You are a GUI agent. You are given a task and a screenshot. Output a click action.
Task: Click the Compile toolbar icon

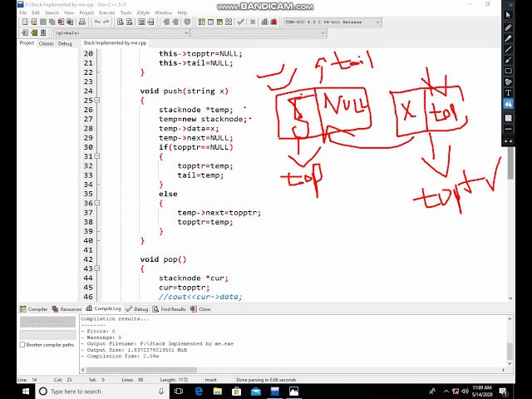[201, 22]
